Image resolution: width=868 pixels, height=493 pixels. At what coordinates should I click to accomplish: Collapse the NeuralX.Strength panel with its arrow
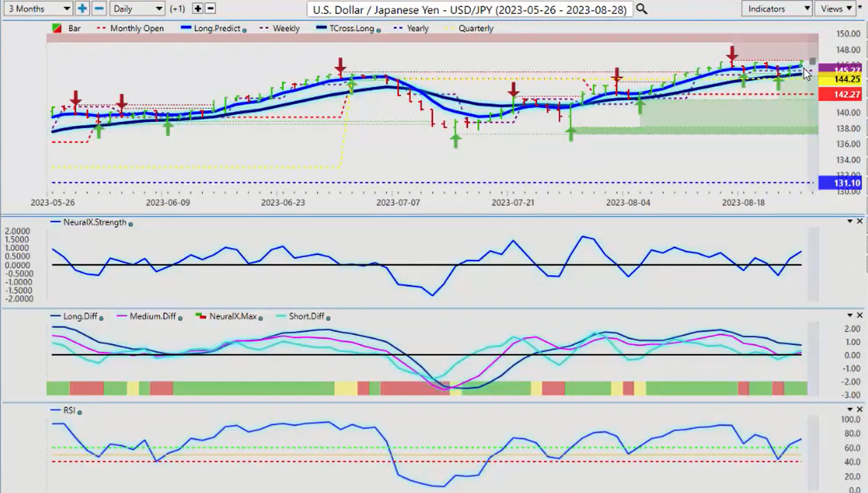tap(850, 221)
